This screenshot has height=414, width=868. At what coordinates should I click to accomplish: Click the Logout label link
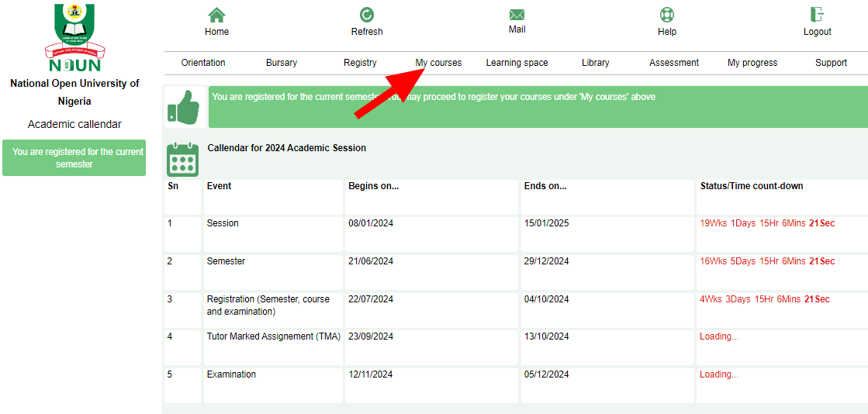point(817,32)
